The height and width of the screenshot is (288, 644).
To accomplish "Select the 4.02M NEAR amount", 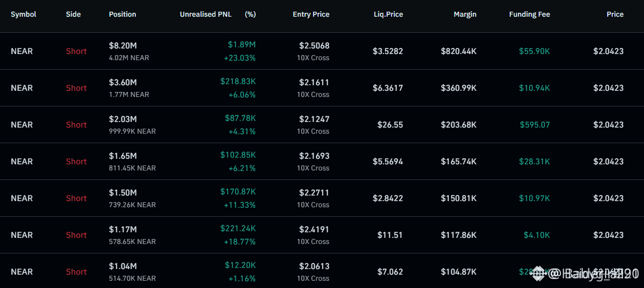I will point(129,58).
